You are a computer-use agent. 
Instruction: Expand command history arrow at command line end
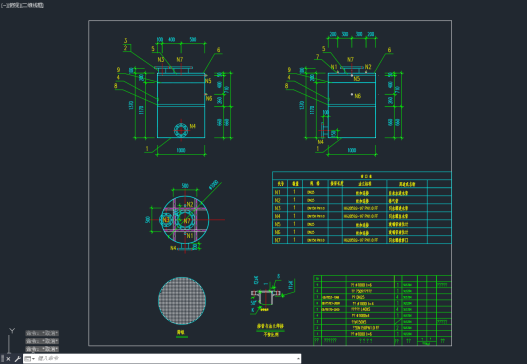(298, 359)
